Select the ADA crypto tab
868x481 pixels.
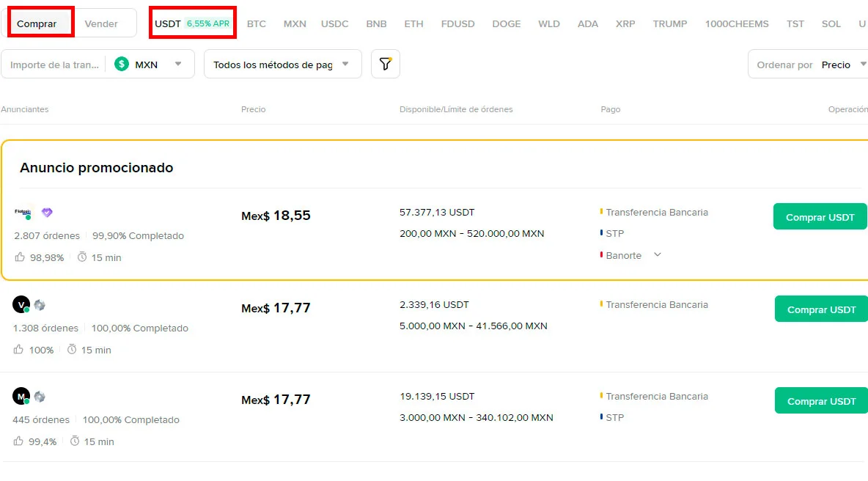588,23
